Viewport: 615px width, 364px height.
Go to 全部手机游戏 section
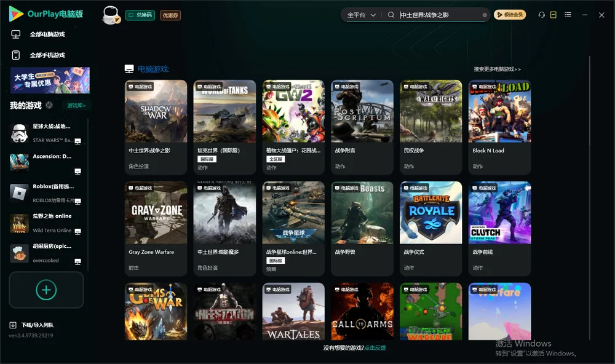[38, 55]
